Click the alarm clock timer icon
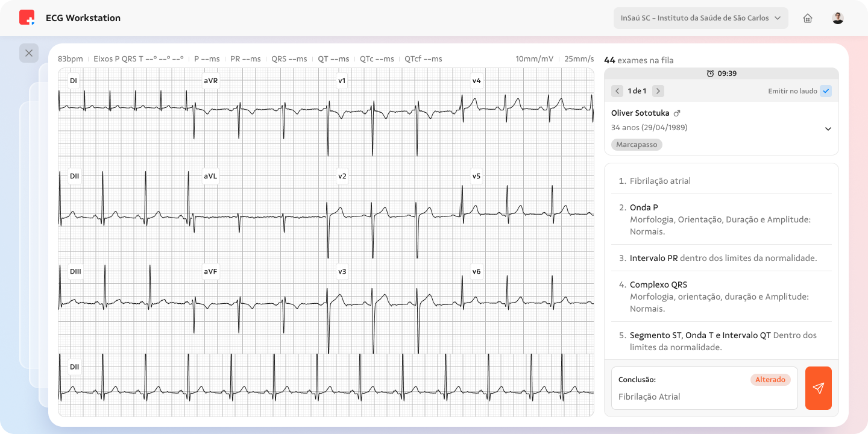Viewport: 868px width, 434px height. point(710,74)
